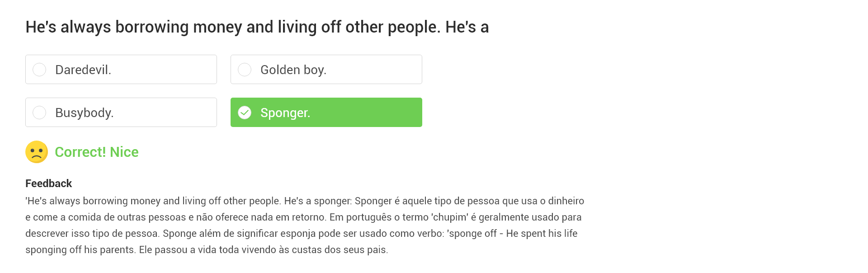
Task: Click the "Daredevil." option label text
Action: [83, 70]
